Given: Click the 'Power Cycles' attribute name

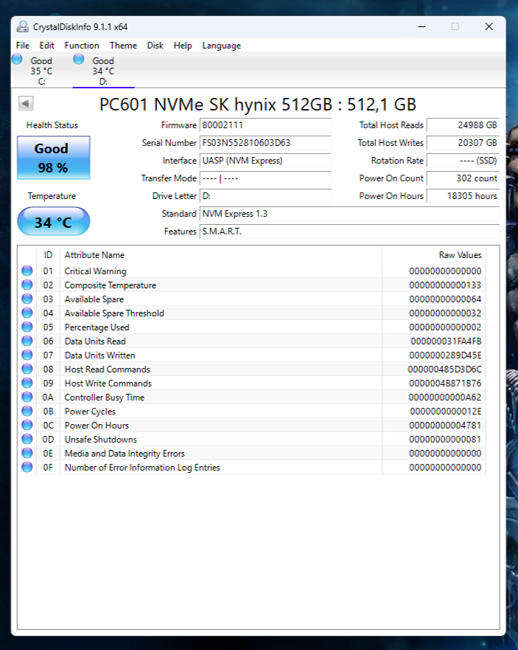Looking at the screenshot, I should coord(90,412).
